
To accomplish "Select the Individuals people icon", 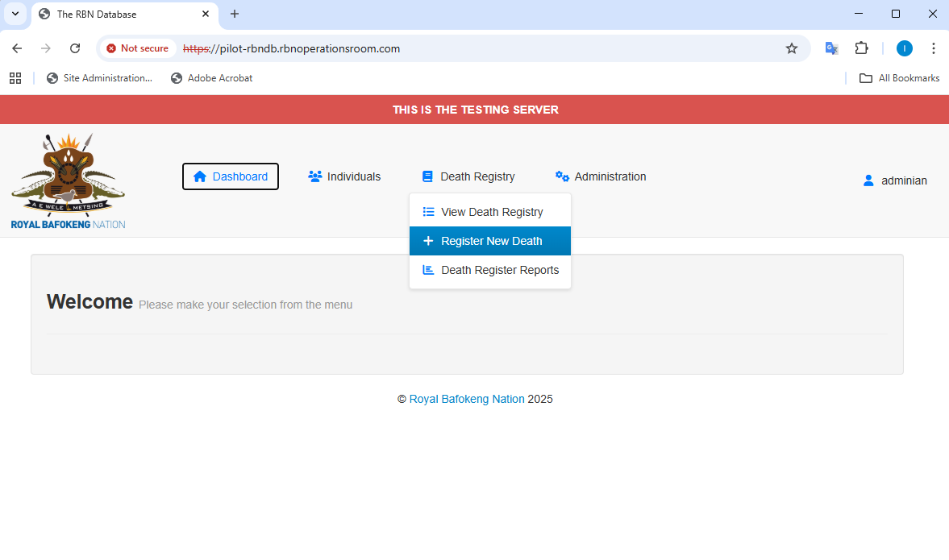I will pyautogui.click(x=314, y=176).
